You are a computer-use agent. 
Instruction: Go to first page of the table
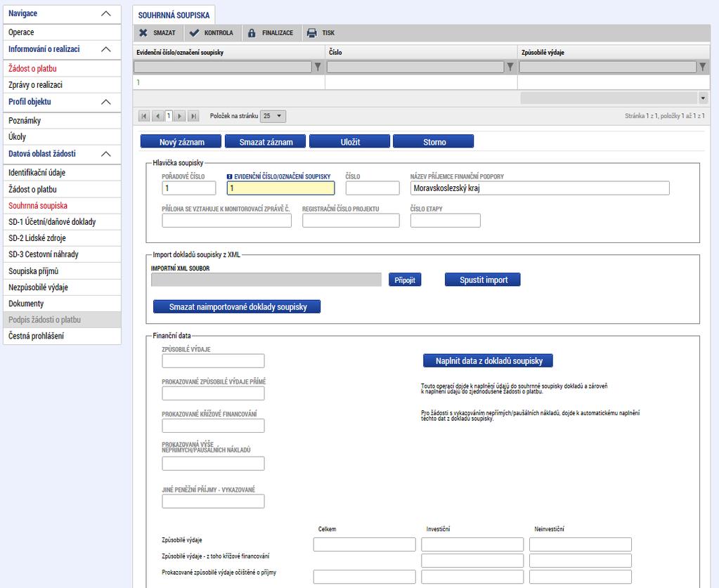(144, 116)
